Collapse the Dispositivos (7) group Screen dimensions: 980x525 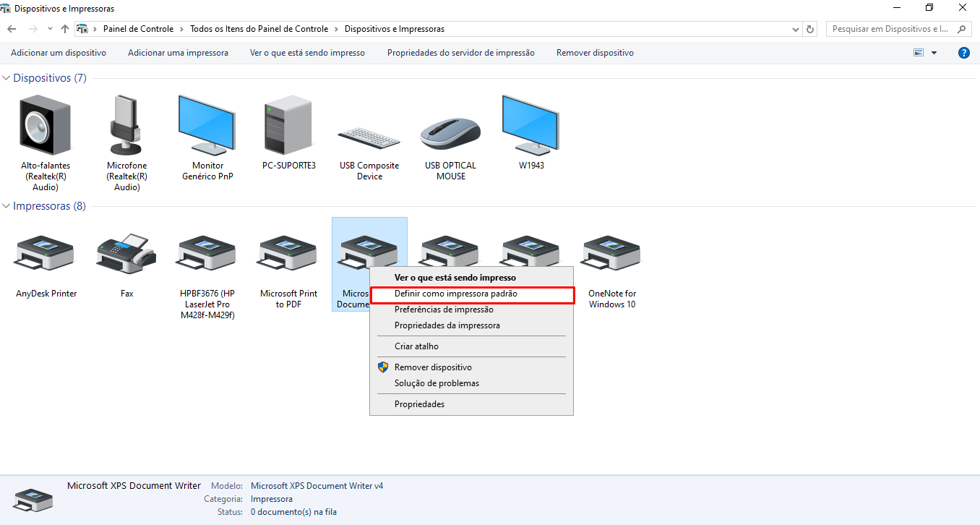pyautogui.click(x=7, y=78)
